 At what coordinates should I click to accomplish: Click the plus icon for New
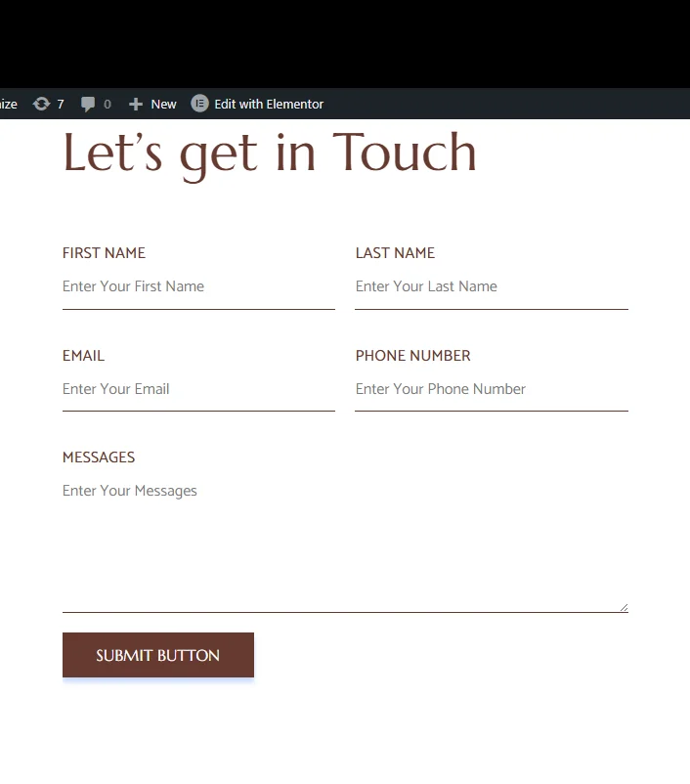click(136, 104)
